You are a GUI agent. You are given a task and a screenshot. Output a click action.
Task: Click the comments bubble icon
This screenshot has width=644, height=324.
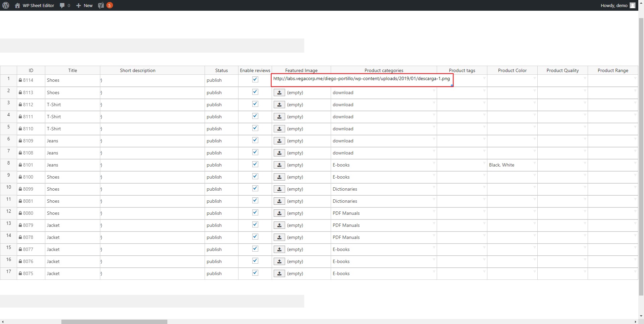tap(62, 5)
